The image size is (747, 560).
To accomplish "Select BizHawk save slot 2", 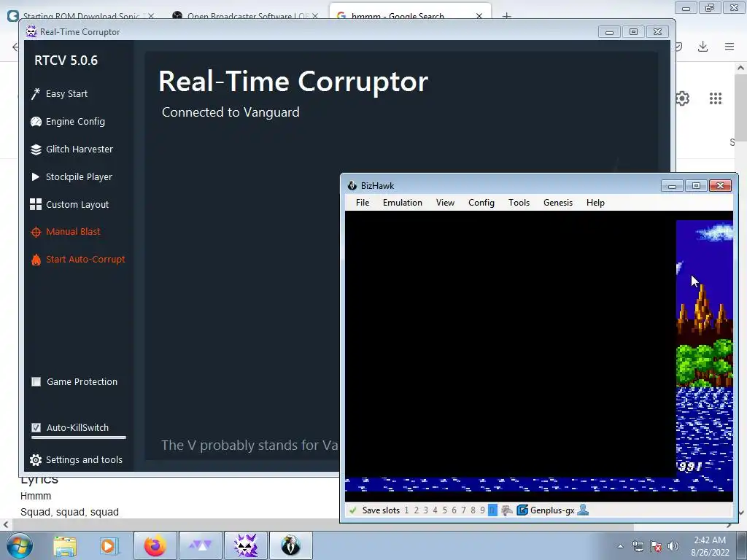I will coord(416,510).
